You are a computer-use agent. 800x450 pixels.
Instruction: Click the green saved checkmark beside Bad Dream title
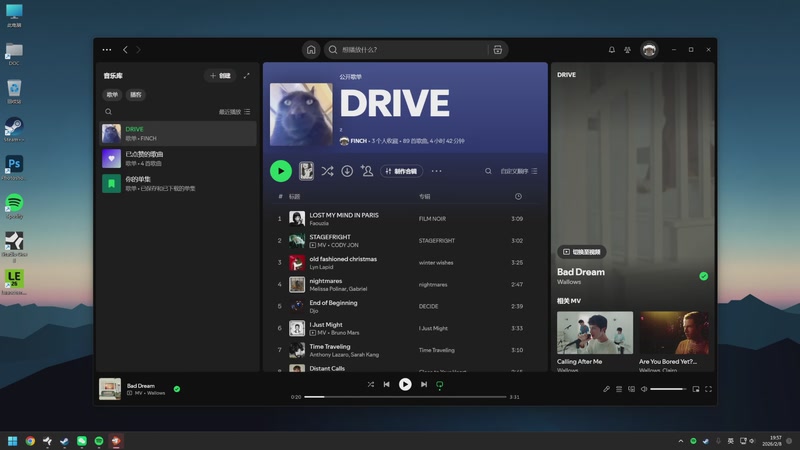(704, 276)
